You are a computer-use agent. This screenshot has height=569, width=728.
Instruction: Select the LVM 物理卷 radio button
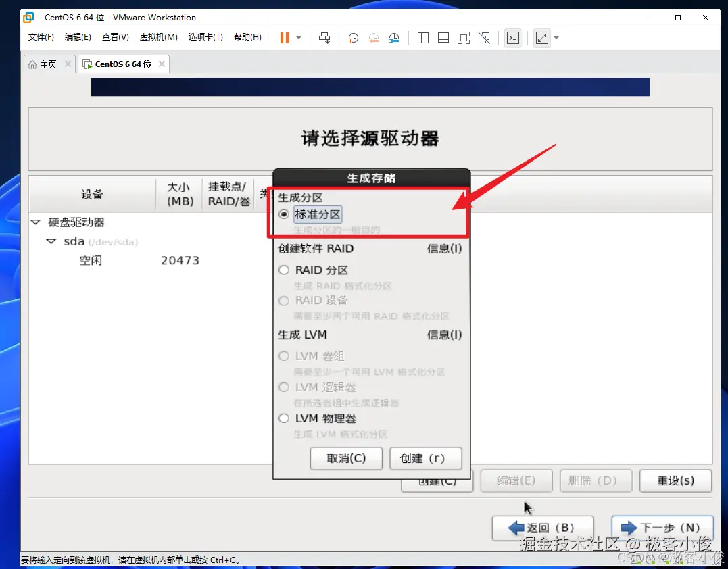284,418
